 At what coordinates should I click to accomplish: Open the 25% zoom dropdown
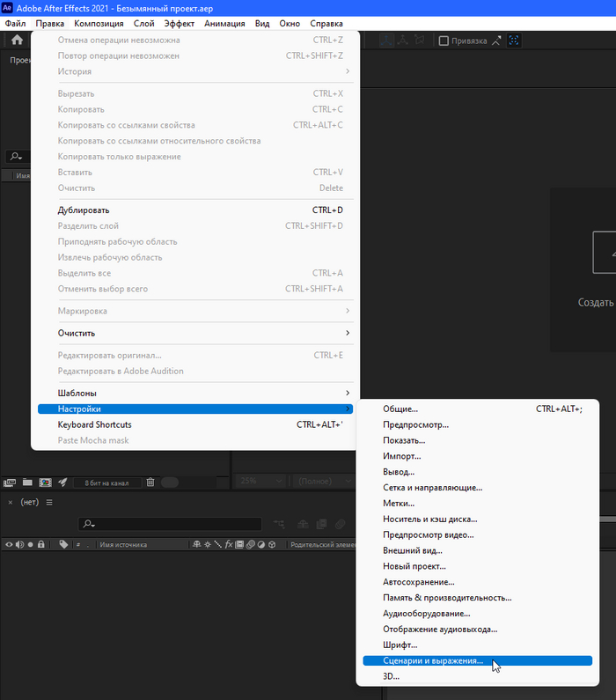click(x=261, y=482)
